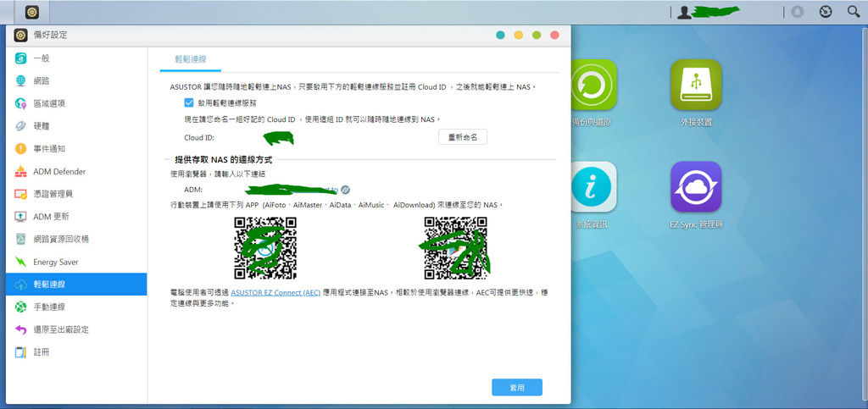Launch EZ Sync 管理員 app icon

(x=696, y=187)
